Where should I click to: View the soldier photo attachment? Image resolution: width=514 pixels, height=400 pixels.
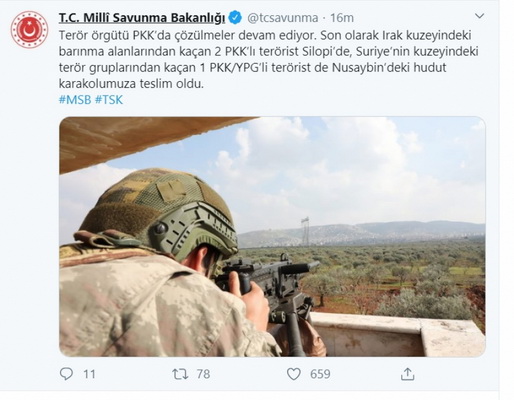(x=272, y=237)
